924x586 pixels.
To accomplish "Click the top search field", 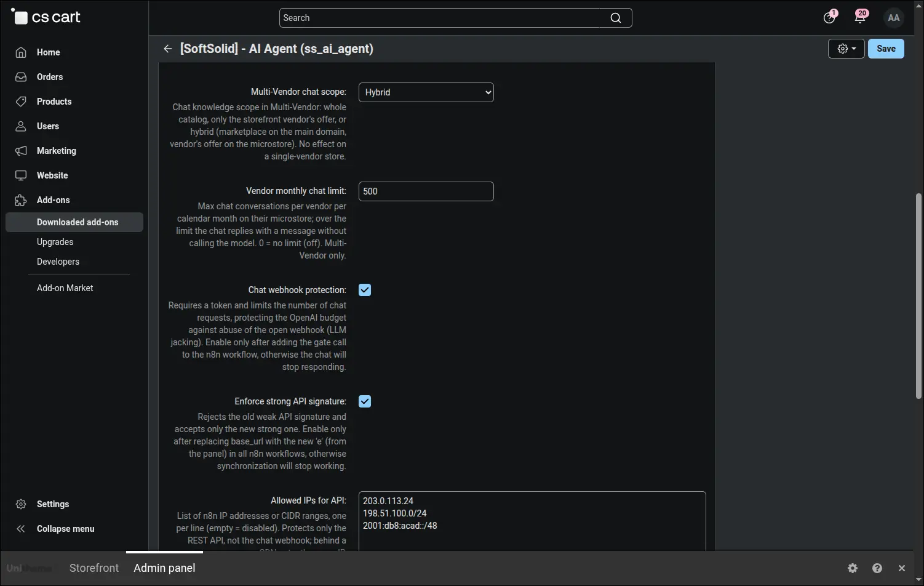I will pyautogui.click(x=455, y=18).
